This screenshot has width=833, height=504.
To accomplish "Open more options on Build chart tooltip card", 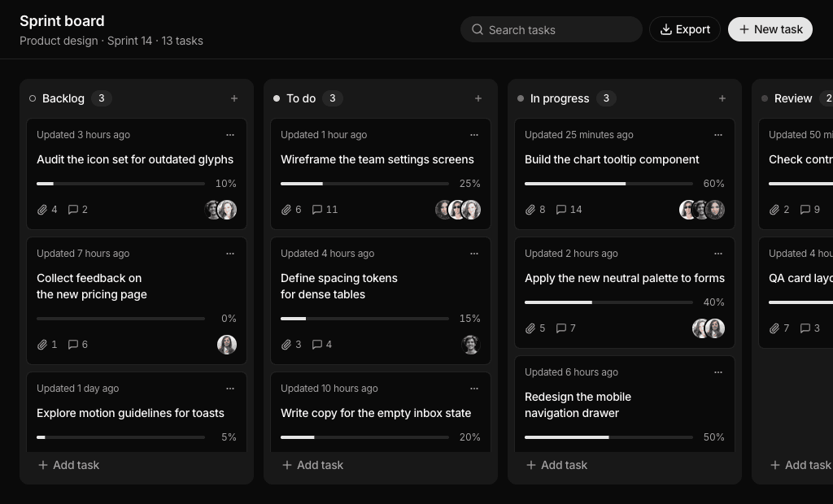I will click(x=718, y=135).
